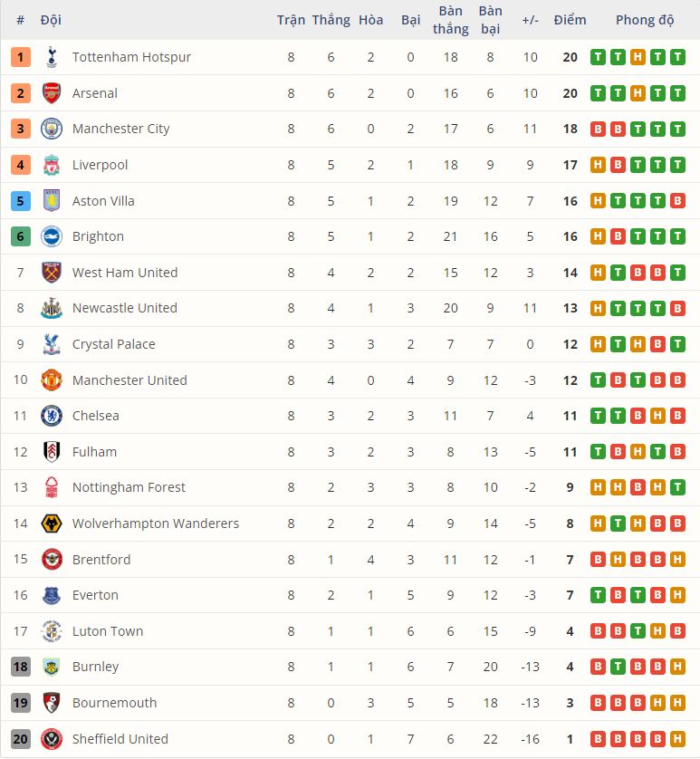Click the Chelsea club crest
This screenshot has width=700, height=759.
[x=50, y=416]
